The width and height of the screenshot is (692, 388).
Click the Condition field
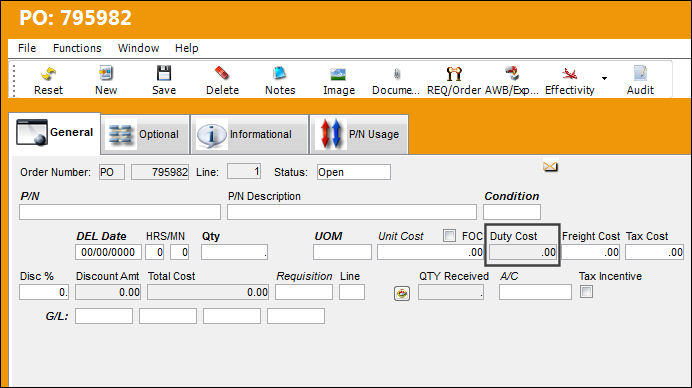coord(511,212)
